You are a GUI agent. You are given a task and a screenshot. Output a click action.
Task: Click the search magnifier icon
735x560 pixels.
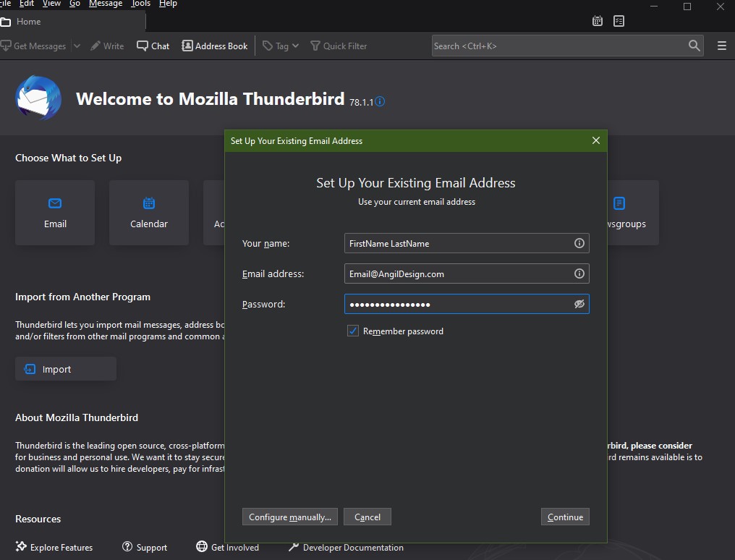tap(694, 46)
